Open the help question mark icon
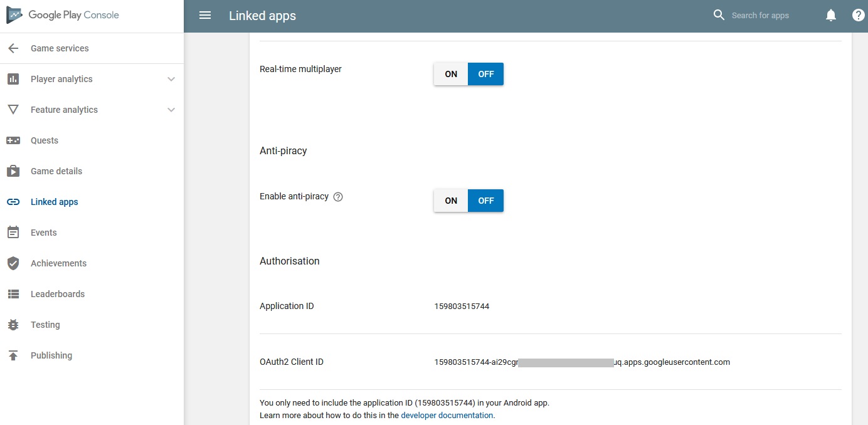 [x=857, y=15]
